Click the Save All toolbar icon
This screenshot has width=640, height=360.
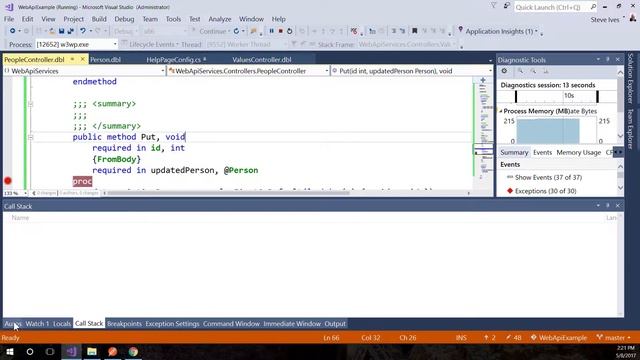(70, 31)
